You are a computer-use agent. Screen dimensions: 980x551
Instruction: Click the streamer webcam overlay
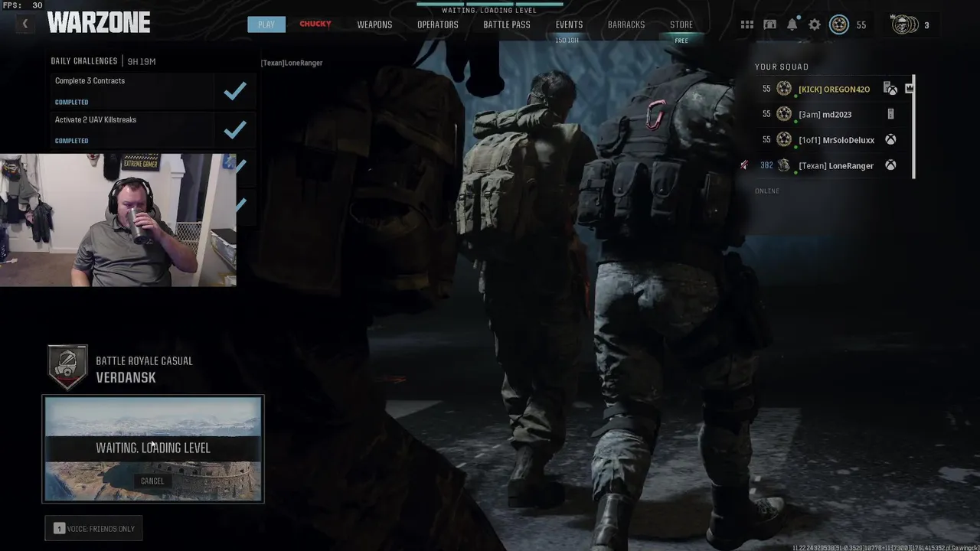(118, 220)
